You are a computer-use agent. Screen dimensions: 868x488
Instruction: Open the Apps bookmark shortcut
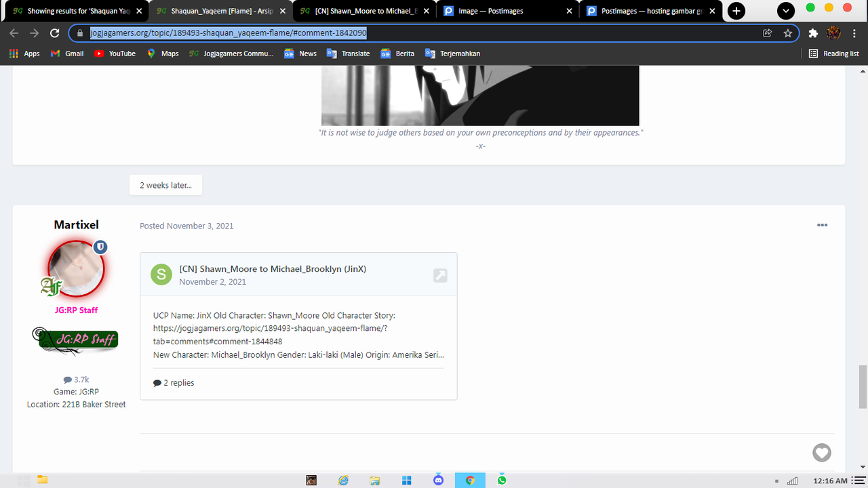pyautogui.click(x=25, y=54)
